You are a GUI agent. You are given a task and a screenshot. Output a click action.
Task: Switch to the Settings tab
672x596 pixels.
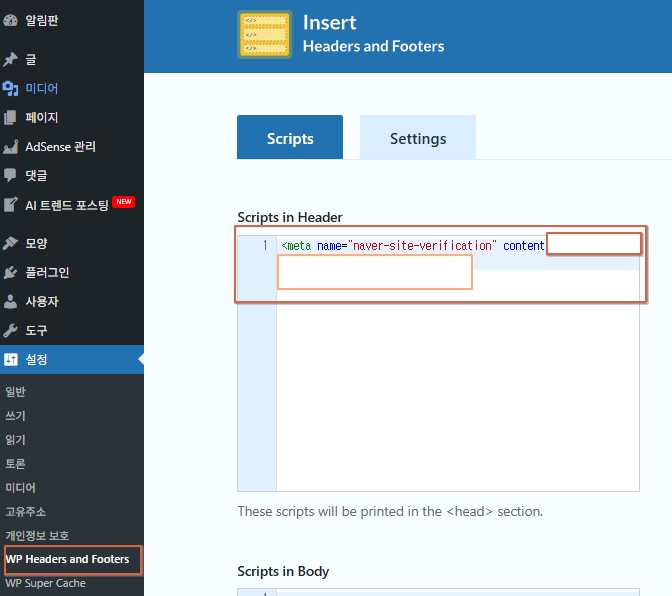(418, 138)
